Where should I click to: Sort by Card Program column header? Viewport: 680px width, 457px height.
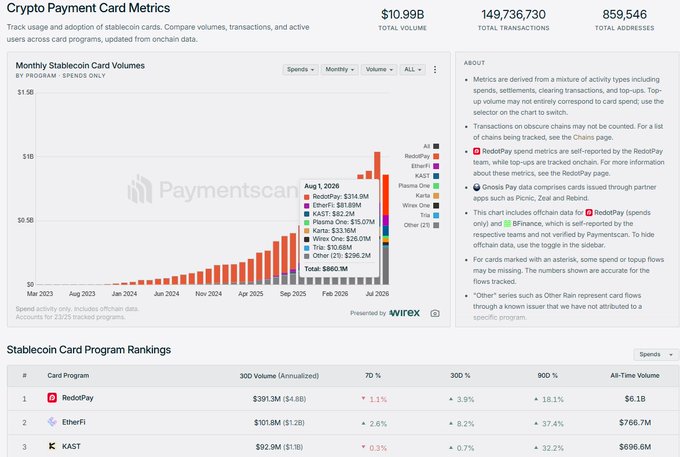(68, 375)
